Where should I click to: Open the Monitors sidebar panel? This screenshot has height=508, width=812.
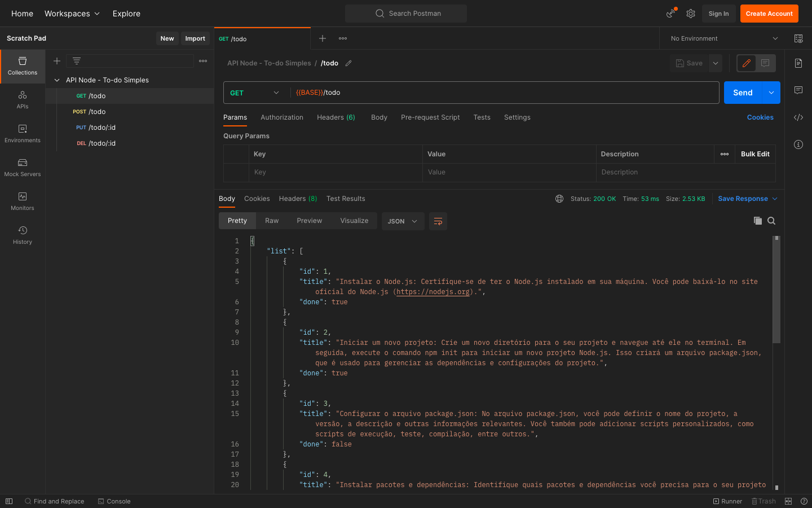[x=23, y=202]
